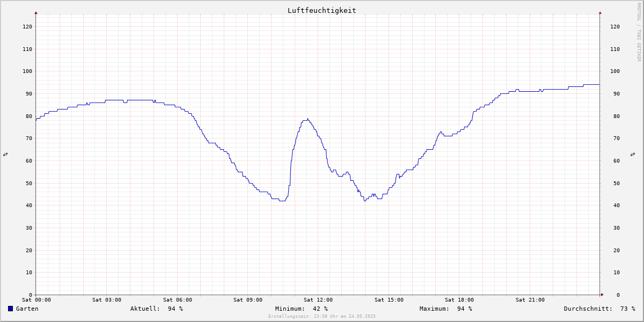Click the Sat 12:00 time axis label
Image resolution: width=644 pixels, height=322 pixels.
pos(318,300)
